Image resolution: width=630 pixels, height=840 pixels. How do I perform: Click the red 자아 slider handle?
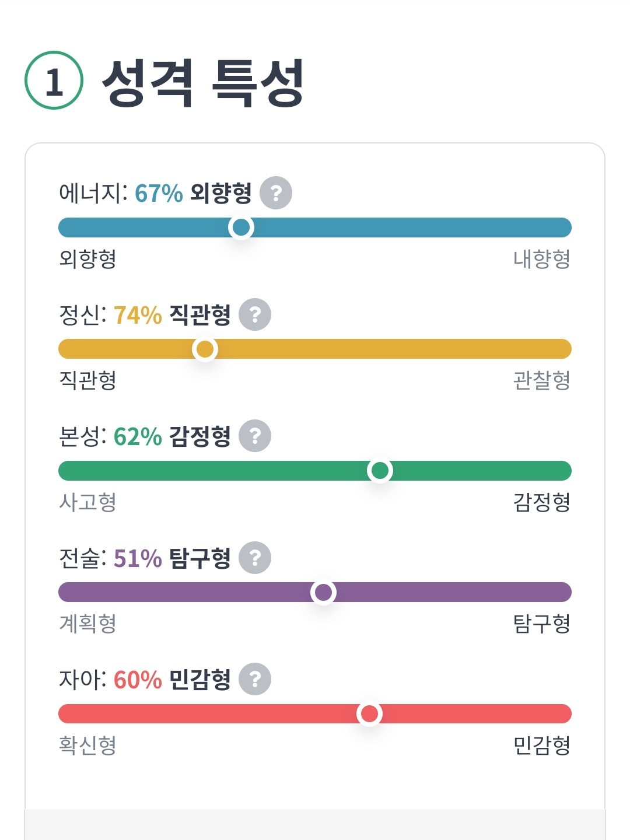[369, 713]
